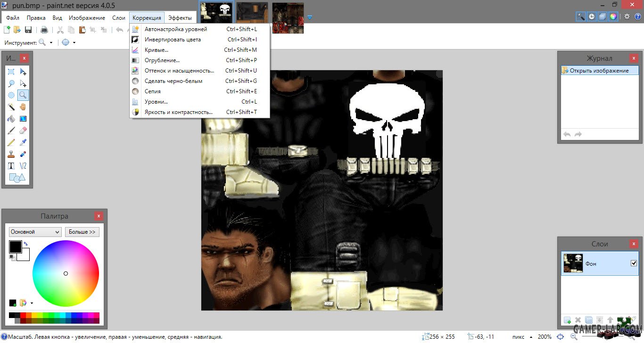Add a new layer in Слои panel
Viewport: 644px width, 343px height.
tap(568, 321)
